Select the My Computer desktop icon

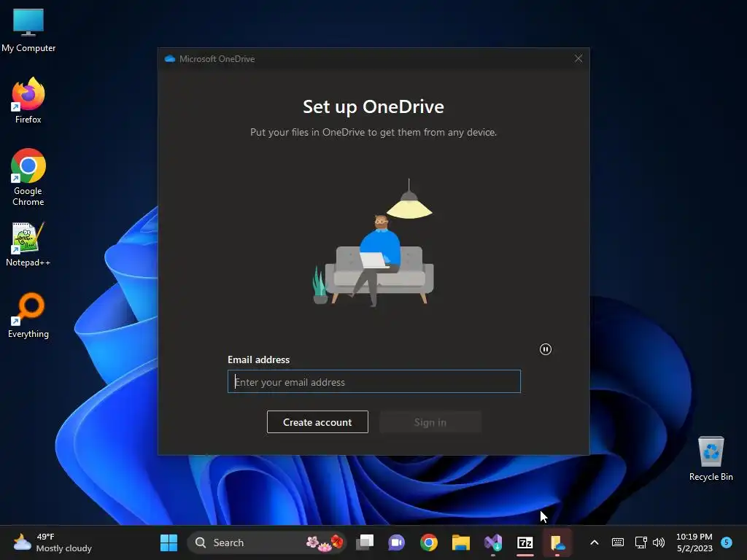pos(28,30)
